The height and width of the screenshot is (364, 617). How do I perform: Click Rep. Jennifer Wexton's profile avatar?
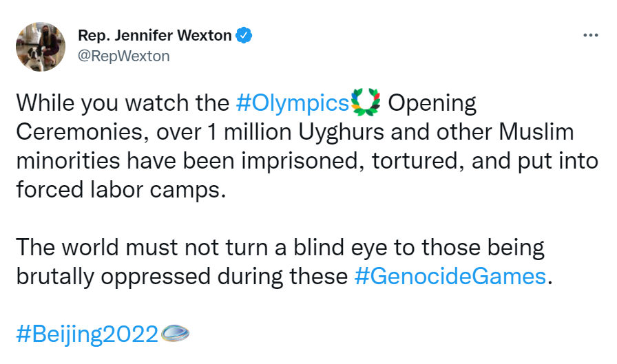[39, 45]
